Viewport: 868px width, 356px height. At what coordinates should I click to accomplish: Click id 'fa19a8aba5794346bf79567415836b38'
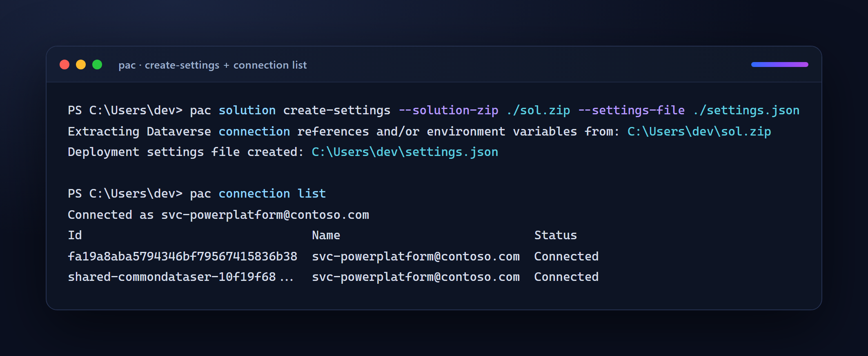coord(183,256)
